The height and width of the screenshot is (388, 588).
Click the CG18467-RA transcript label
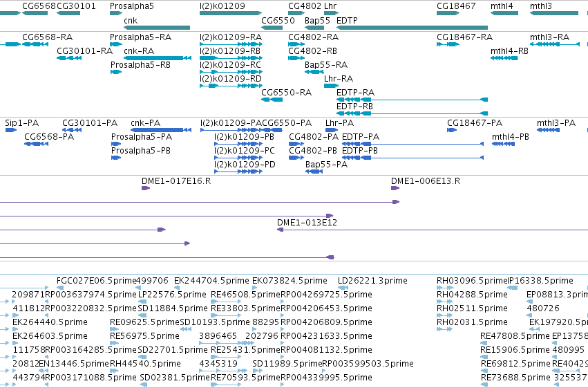(464, 37)
